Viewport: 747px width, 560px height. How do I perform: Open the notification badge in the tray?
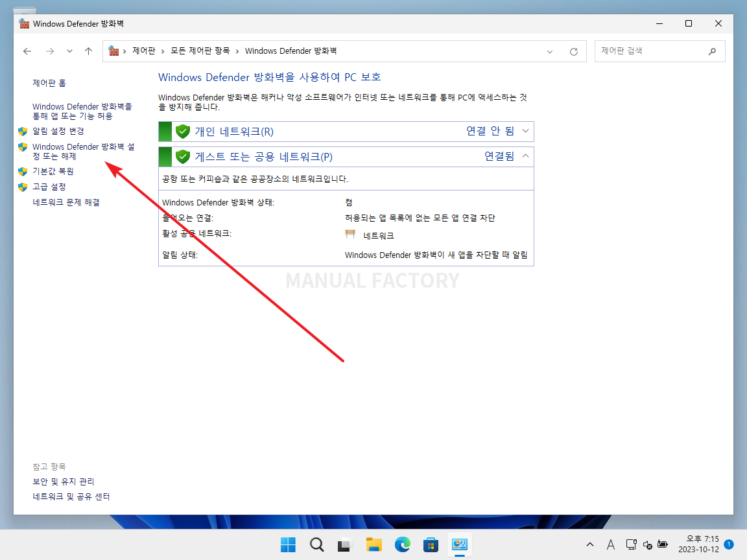click(x=729, y=544)
